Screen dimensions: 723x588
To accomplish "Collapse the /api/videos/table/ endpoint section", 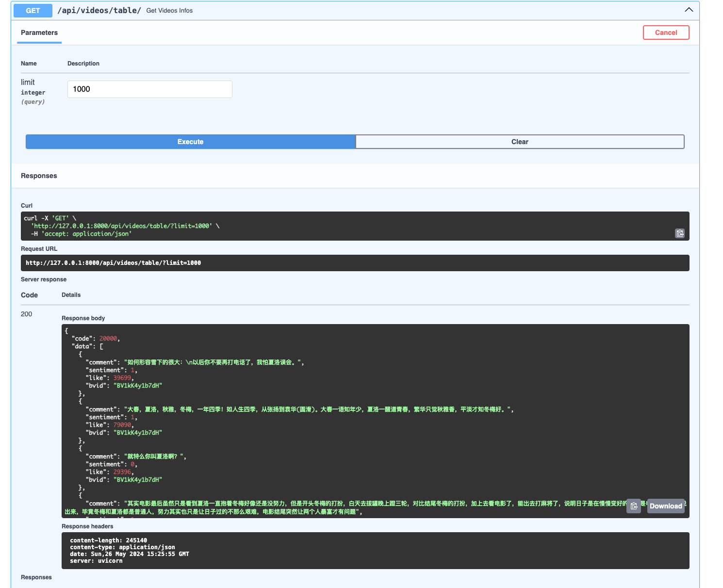I will (x=689, y=10).
